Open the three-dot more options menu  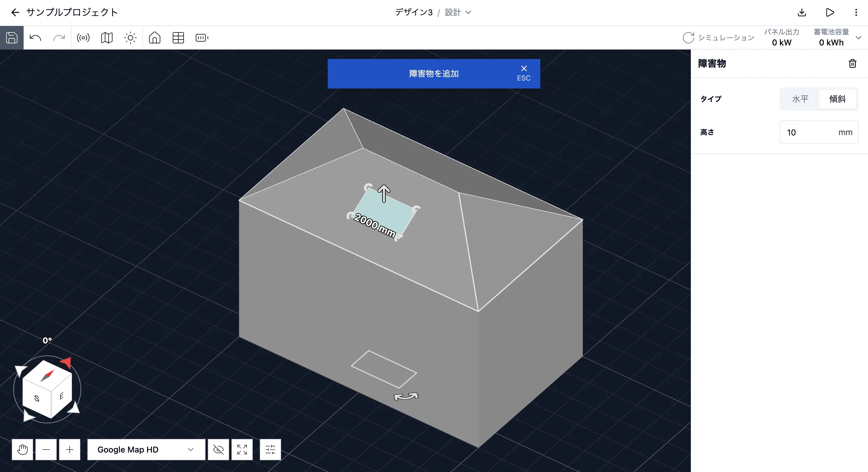point(856,12)
